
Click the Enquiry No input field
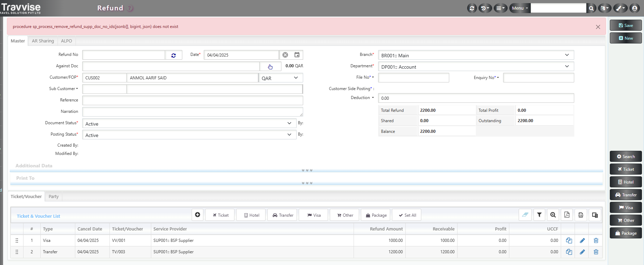[539, 78]
